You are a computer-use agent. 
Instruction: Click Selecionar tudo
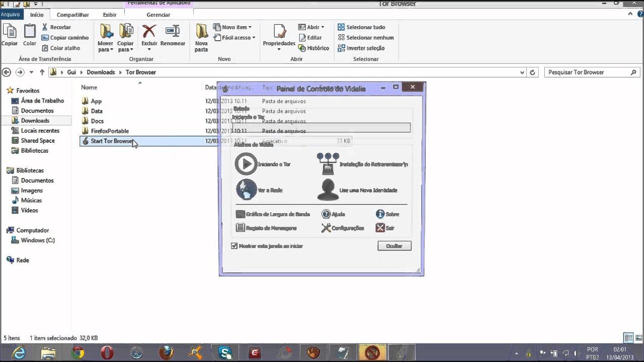(x=361, y=27)
